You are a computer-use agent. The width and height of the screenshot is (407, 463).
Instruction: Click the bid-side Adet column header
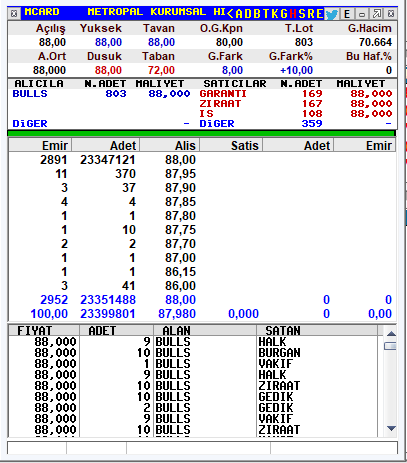106,146
